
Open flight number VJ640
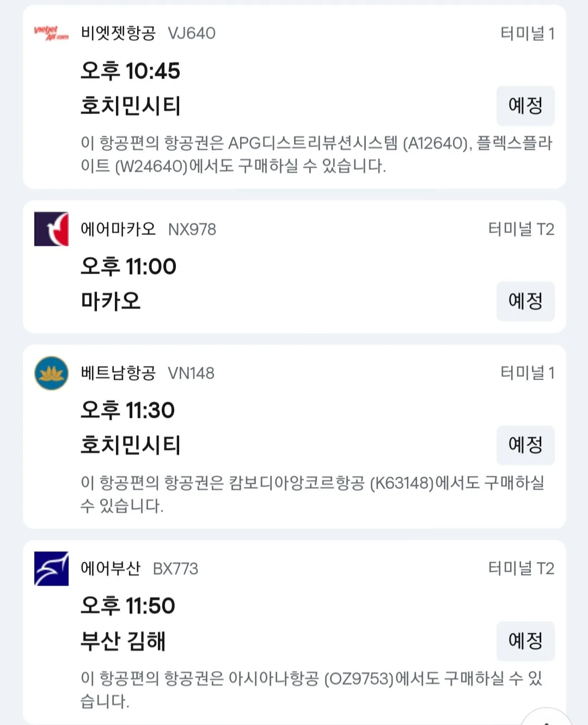coord(192,33)
